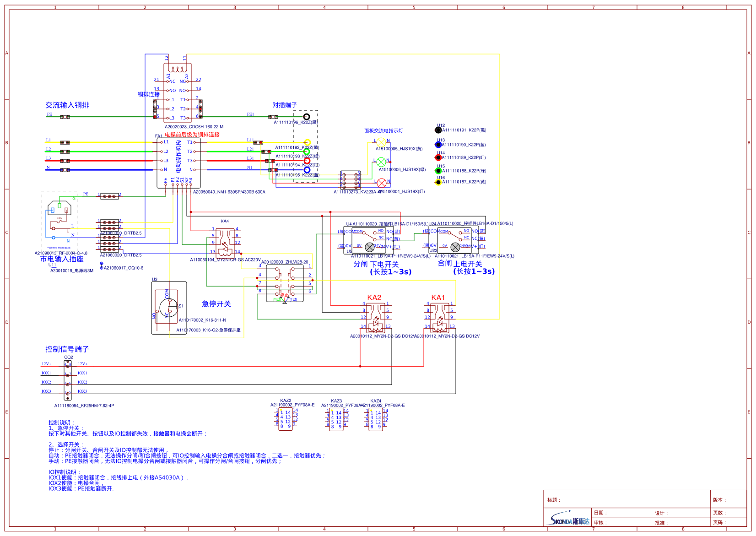756x536 pixels.
Task: Select the yellow panel indicator lamp HJS19X
Action: (381, 142)
